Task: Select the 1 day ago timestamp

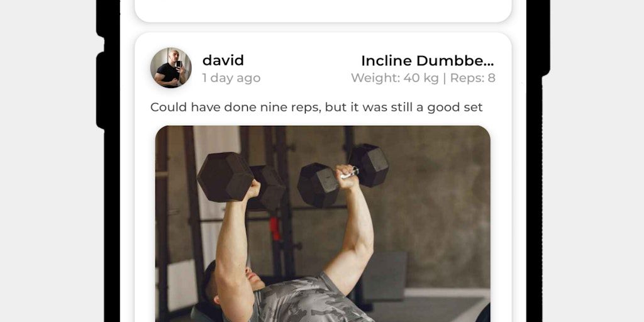Action: coord(231,78)
